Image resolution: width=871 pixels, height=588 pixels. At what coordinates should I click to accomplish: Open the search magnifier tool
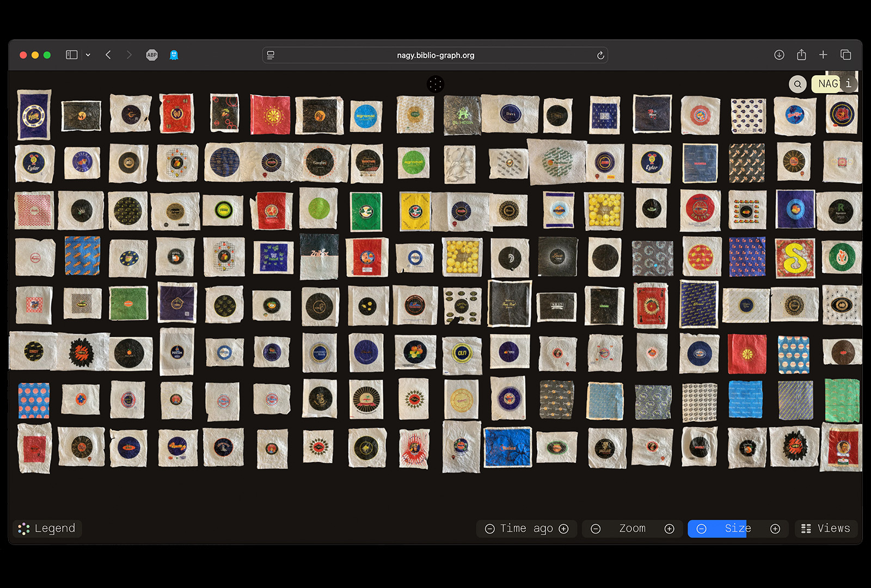[x=797, y=84]
